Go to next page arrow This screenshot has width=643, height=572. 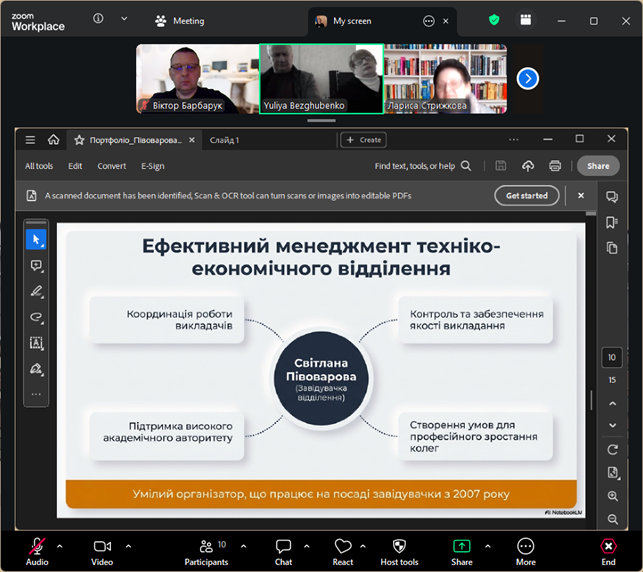point(612,425)
